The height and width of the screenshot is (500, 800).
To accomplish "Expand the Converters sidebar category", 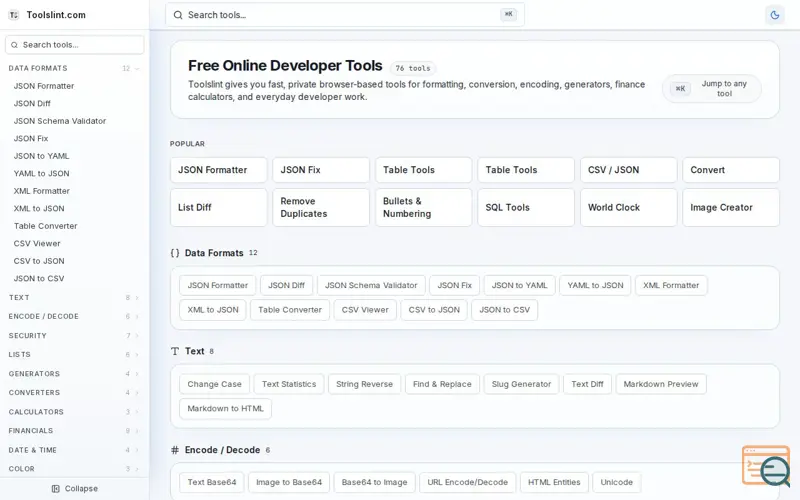I will click(74, 393).
